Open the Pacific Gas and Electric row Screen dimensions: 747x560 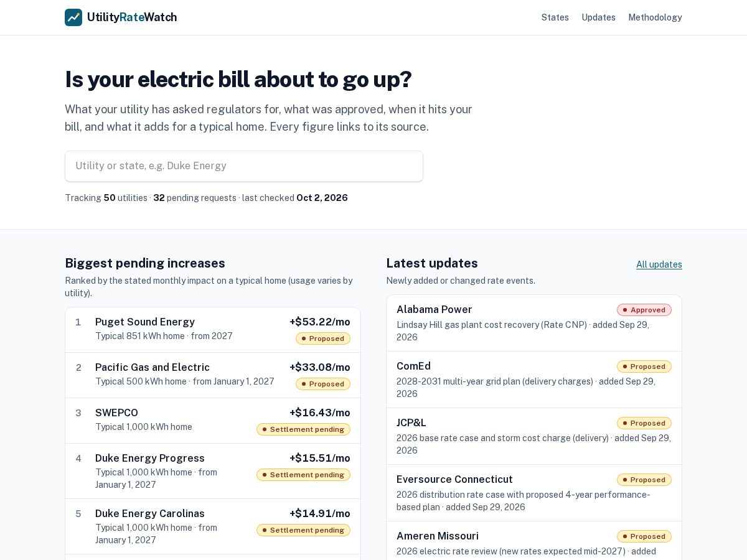point(213,375)
